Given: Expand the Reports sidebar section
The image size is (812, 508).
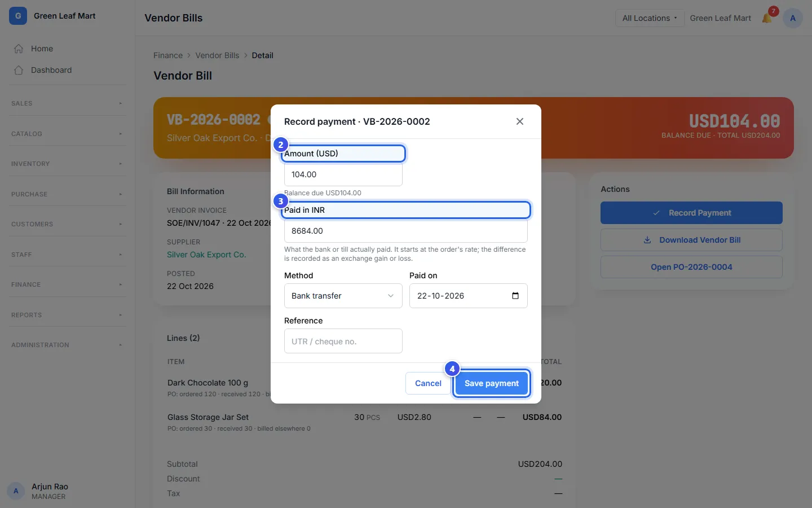Looking at the screenshot, I should pyautogui.click(x=68, y=315).
